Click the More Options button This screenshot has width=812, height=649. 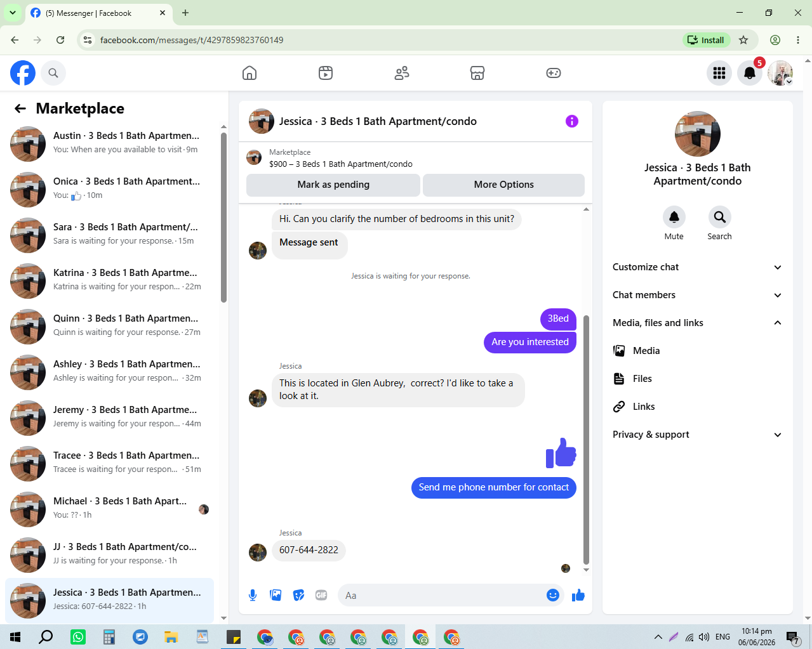[503, 185]
